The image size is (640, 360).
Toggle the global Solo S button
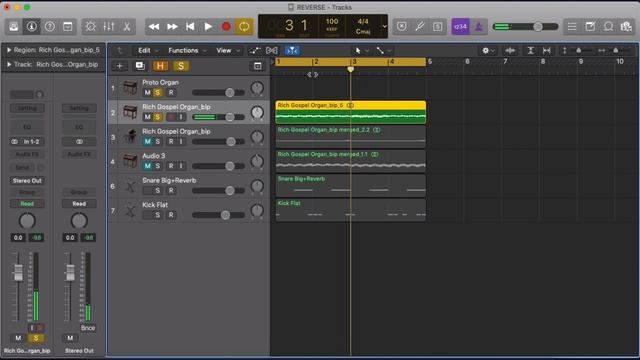tap(181, 66)
